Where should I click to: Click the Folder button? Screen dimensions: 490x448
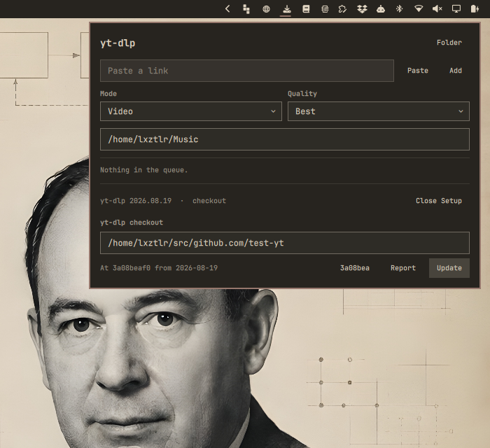click(449, 43)
